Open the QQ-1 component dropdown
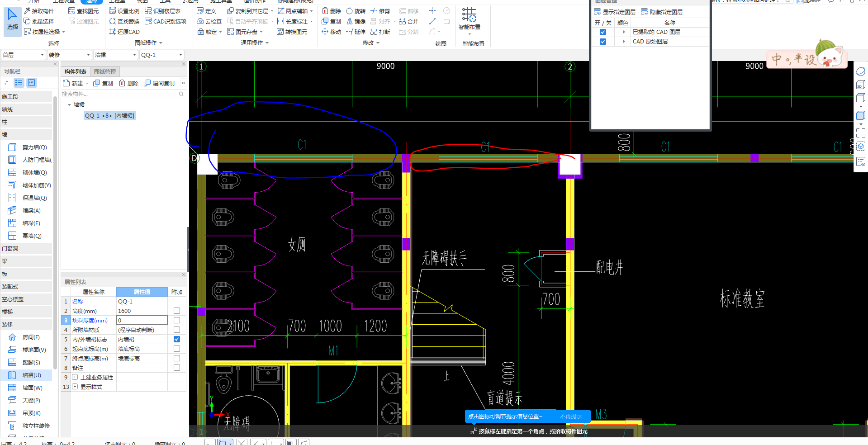 click(x=161, y=55)
